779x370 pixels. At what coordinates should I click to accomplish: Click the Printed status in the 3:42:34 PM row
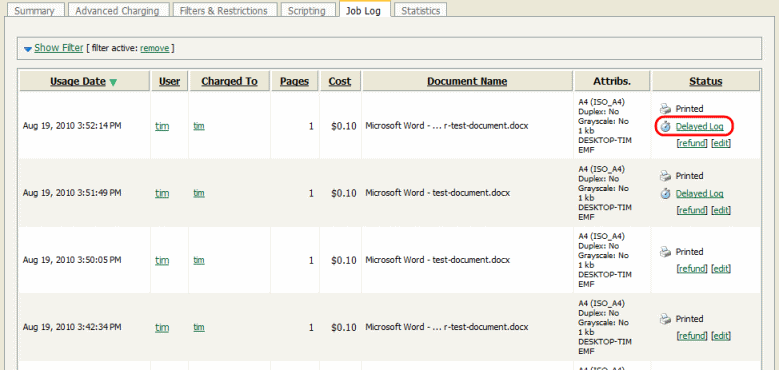tap(689, 319)
